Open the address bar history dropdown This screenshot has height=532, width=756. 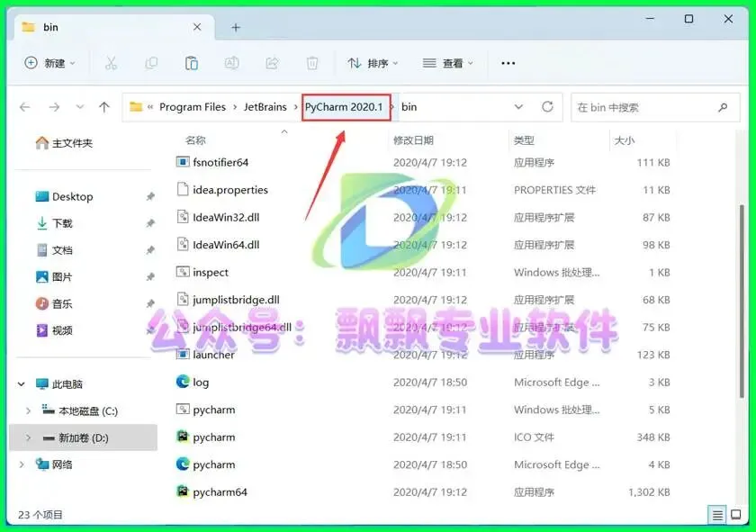coord(518,106)
